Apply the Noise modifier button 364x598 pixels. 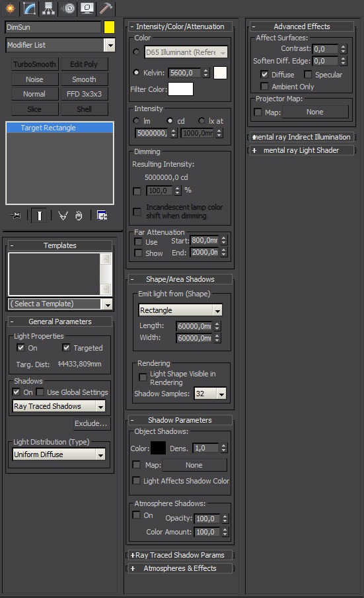click(34, 79)
